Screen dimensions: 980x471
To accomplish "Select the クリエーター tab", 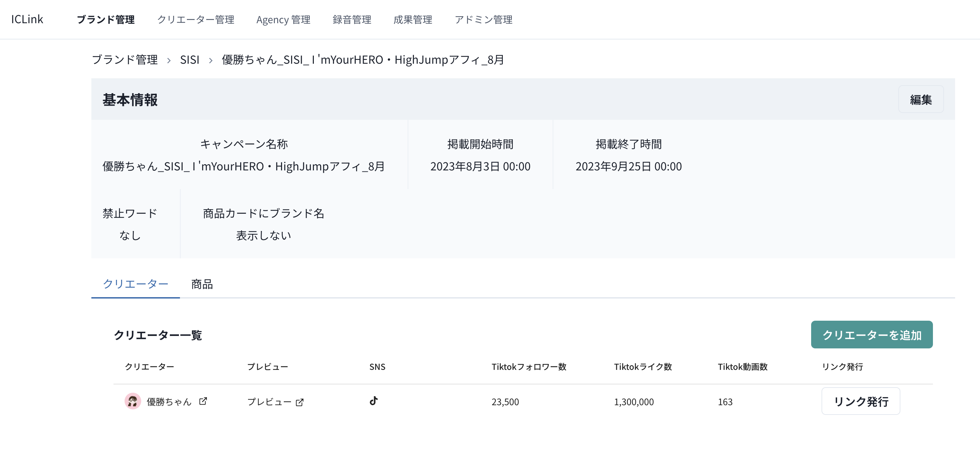I will tap(135, 284).
